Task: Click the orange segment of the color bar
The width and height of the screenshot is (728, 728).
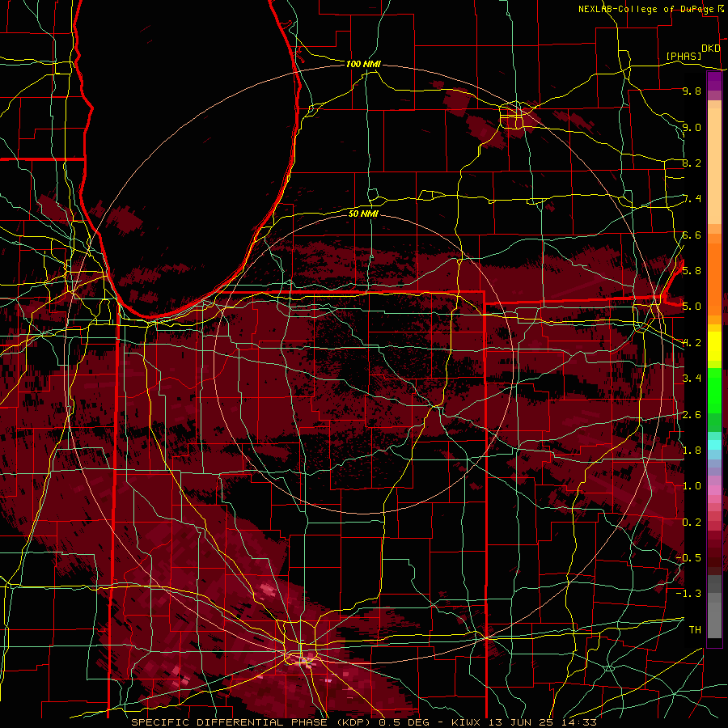Action: click(x=714, y=278)
